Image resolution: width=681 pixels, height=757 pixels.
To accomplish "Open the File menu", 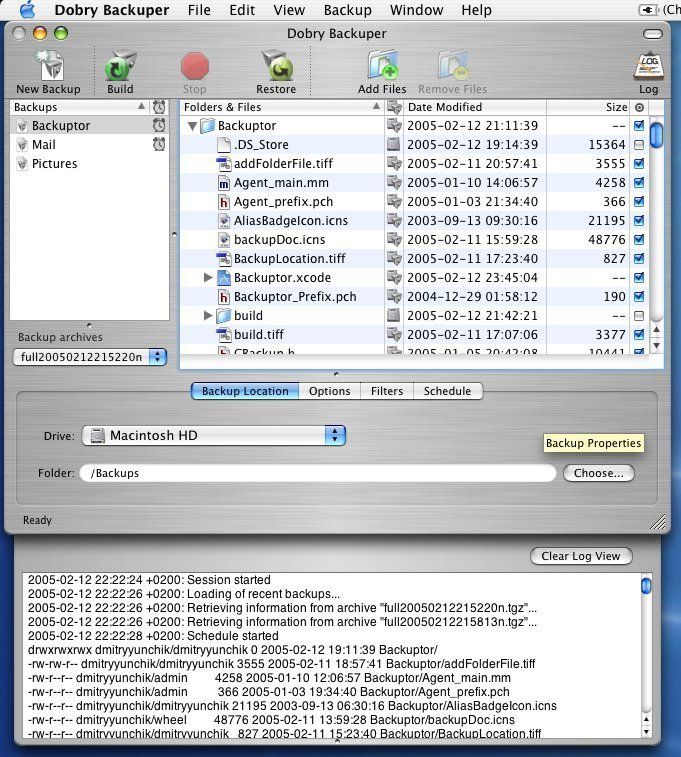I will 199,10.
